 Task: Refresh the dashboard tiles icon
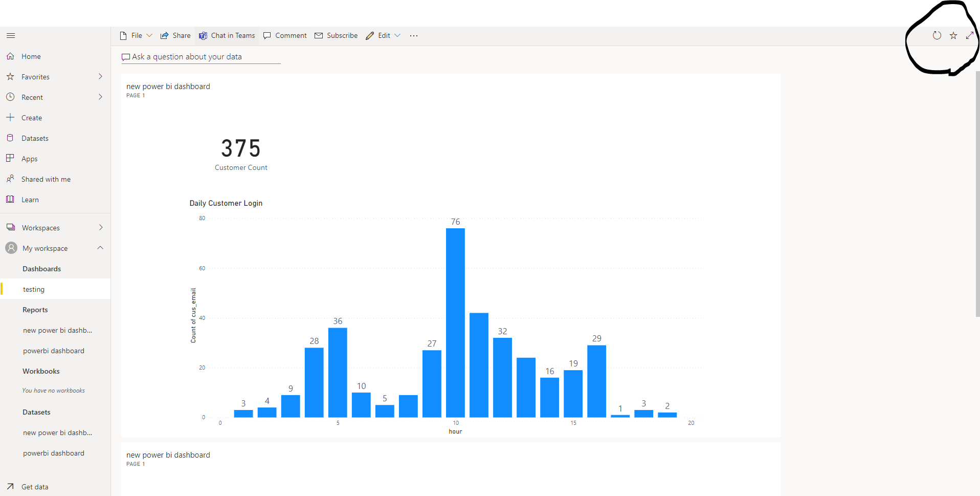coord(937,35)
